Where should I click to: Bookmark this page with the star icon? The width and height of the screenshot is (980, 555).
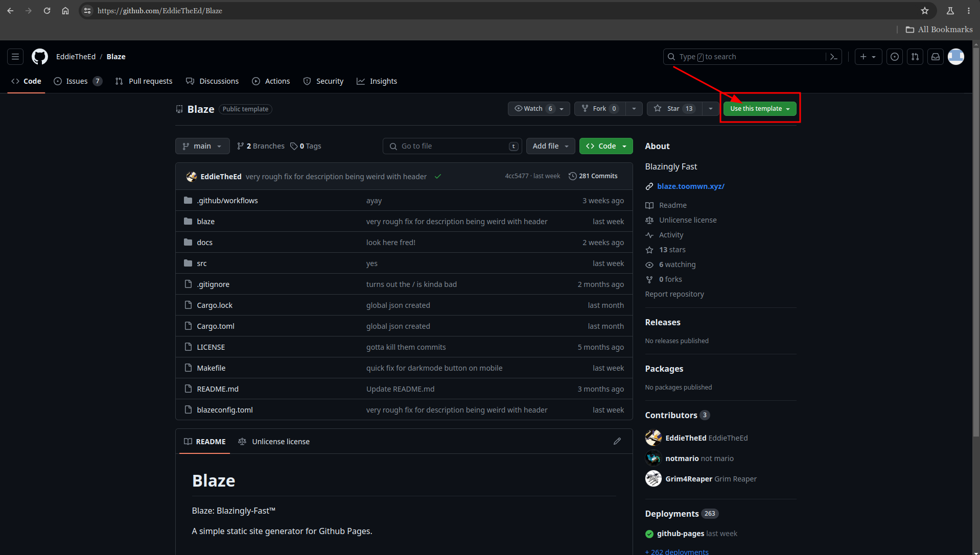[x=924, y=11]
